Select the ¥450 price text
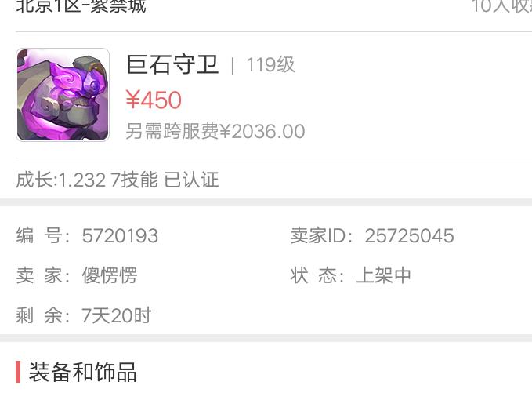Screen dimensions: 532x400 154,100
